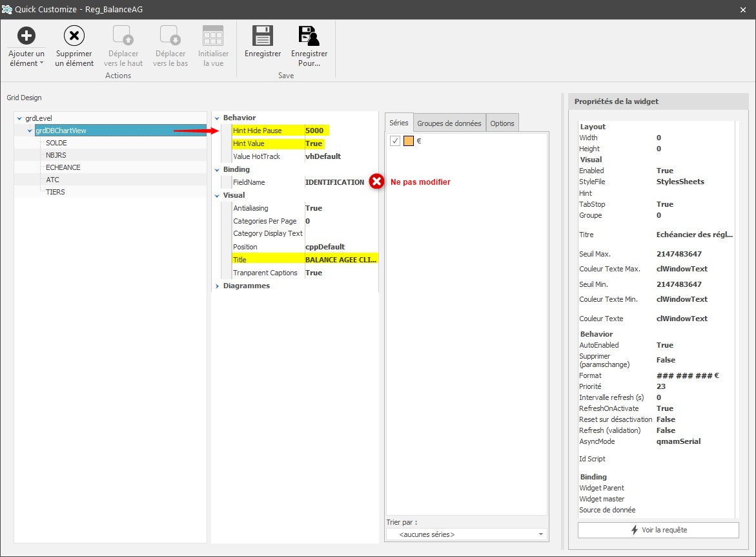Image resolution: width=756 pixels, height=557 pixels.
Task: Click the Hint Hide Pause value field
Action: pyautogui.click(x=340, y=131)
